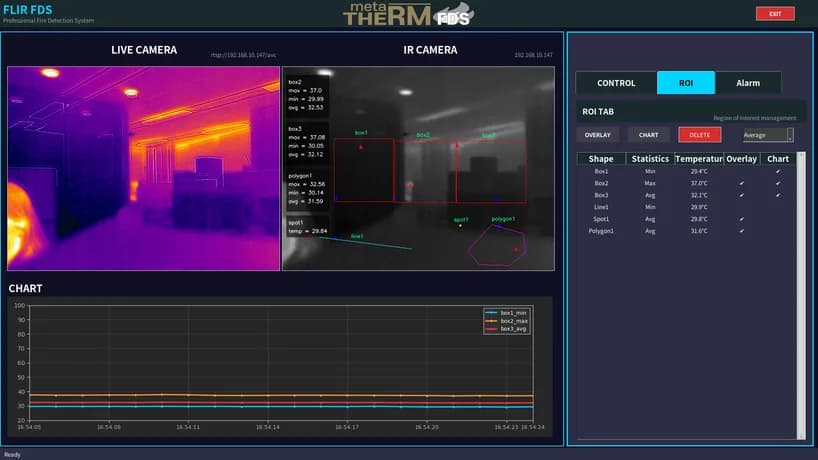Toggle the Chart checkmark for Box2

(778, 183)
